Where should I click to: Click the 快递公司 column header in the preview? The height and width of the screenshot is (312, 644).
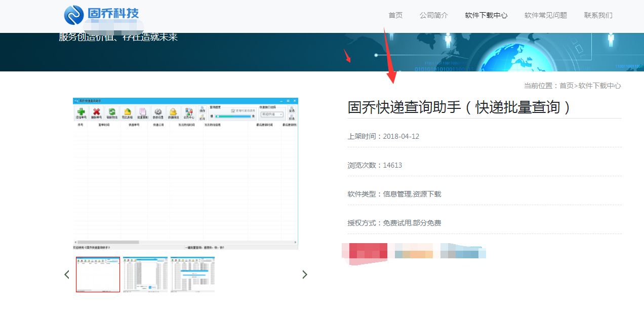[x=159, y=125]
